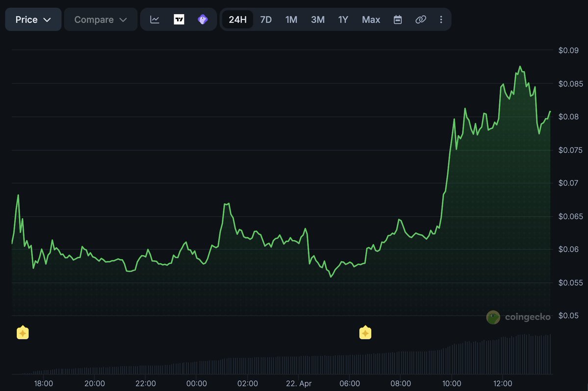This screenshot has height=391, width=588.
Task: Click the $0.05 price axis label
Action: (568, 316)
